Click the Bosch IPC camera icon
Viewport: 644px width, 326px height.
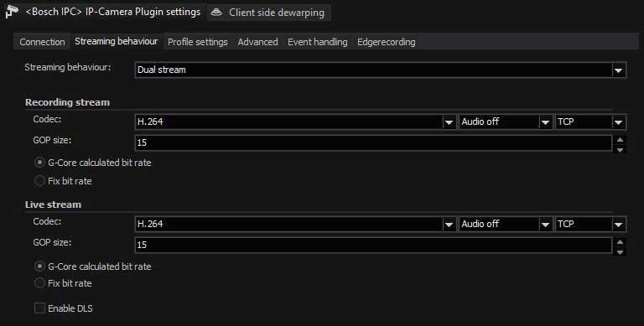(x=12, y=12)
